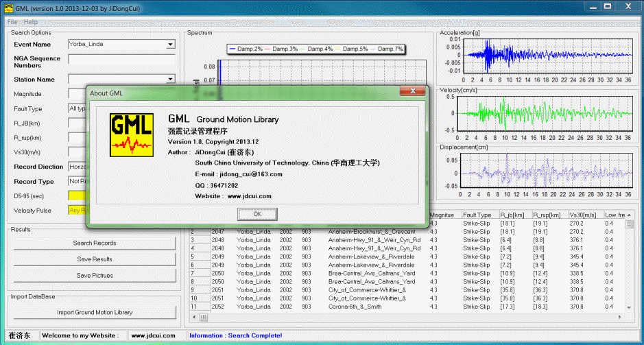Open the Velocity Pulse yellow dropdown

[x=77, y=211]
